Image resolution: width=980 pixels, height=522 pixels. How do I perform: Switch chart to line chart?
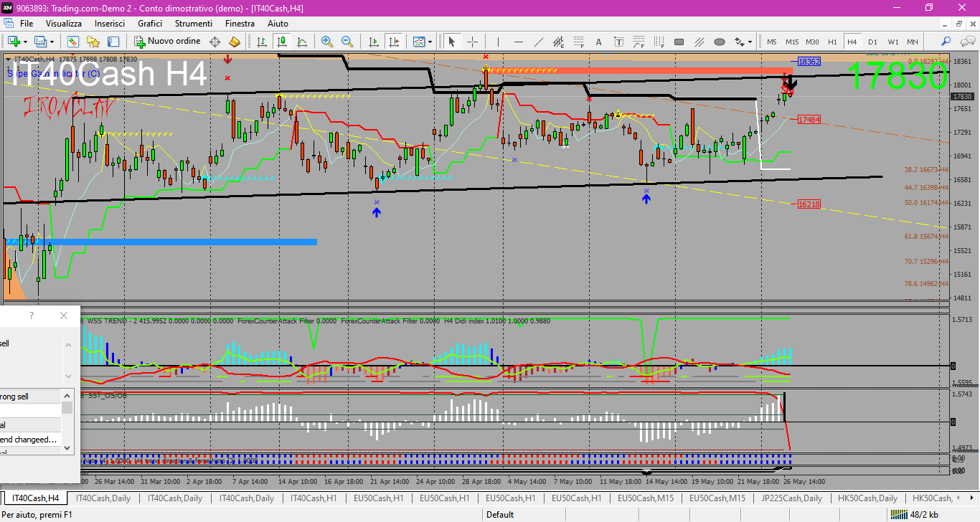click(x=302, y=42)
